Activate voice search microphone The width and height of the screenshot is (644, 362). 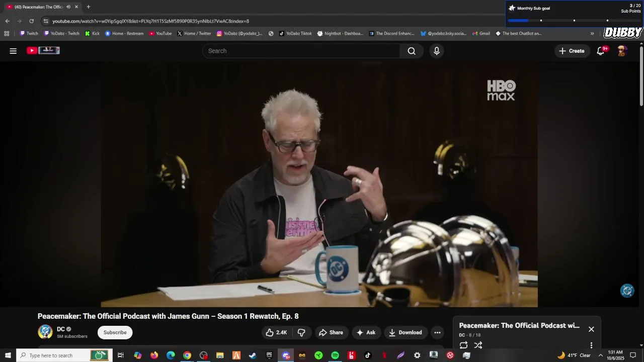point(437,51)
